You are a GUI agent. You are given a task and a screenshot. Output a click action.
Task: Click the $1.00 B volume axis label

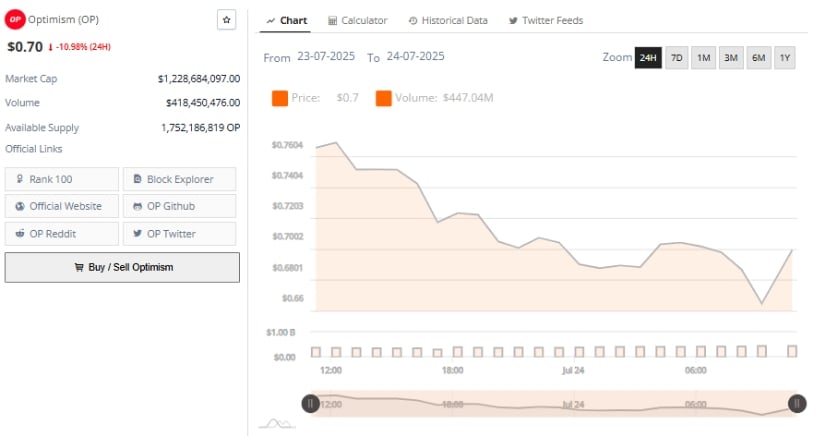pyautogui.click(x=280, y=332)
